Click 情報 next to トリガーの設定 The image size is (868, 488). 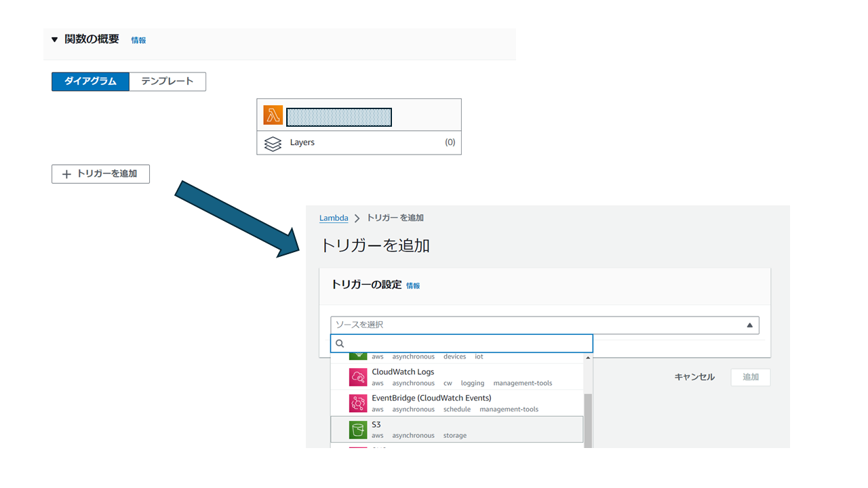pos(414,285)
